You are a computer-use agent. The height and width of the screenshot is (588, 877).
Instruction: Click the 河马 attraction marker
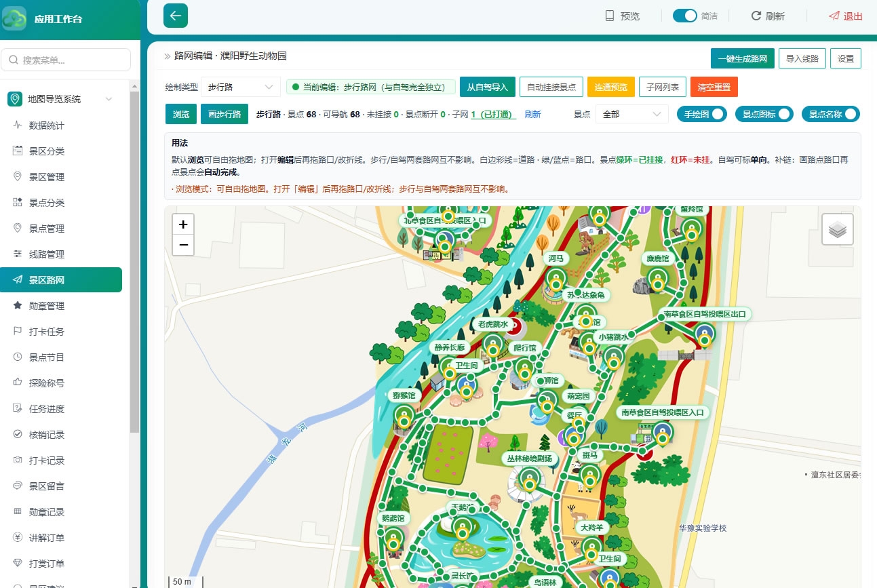[x=556, y=279]
